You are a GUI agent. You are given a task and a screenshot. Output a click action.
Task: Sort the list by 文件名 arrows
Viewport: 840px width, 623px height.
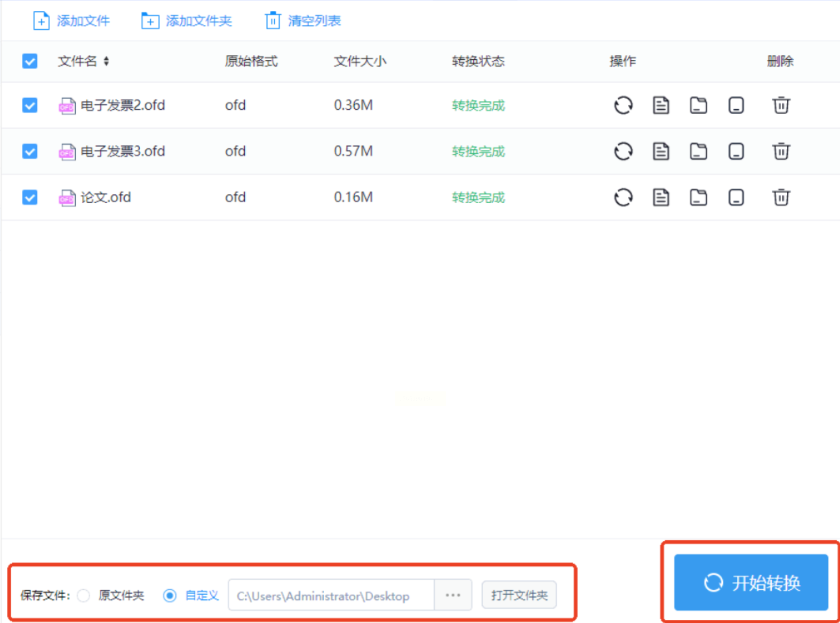(107, 61)
